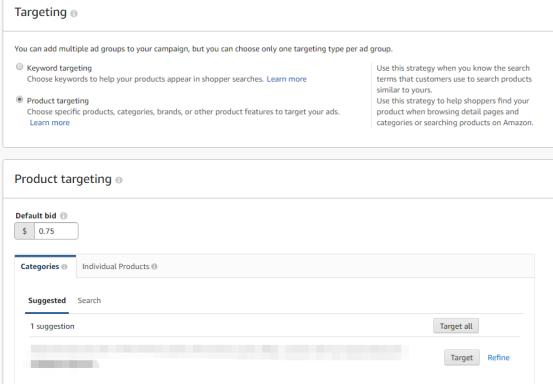Open the Default bid info tooltip icon
Viewport: 553px width, 385px height.
(63, 216)
